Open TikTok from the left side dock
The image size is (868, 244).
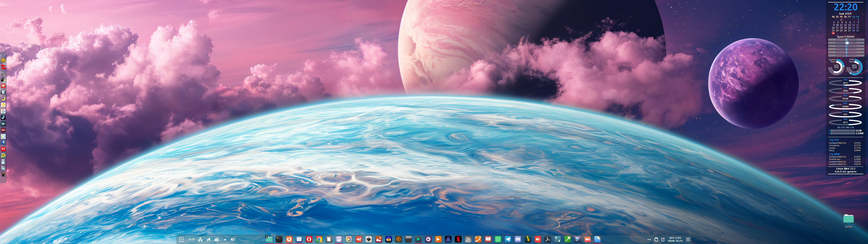pos(3,117)
